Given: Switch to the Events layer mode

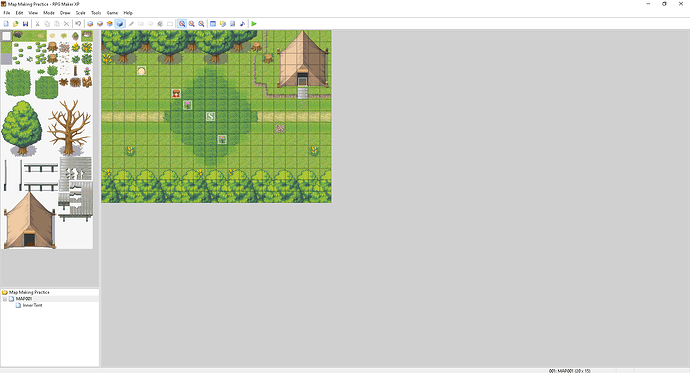Looking at the screenshot, I should [119, 24].
